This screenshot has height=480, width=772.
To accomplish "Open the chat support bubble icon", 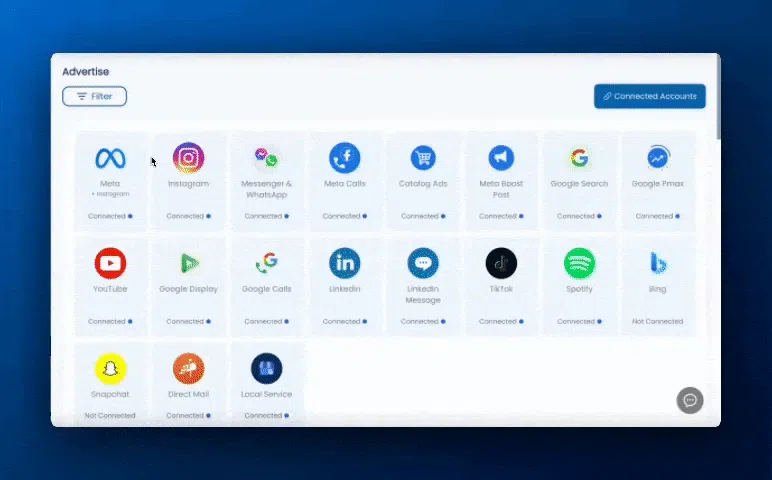I will (690, 400).
